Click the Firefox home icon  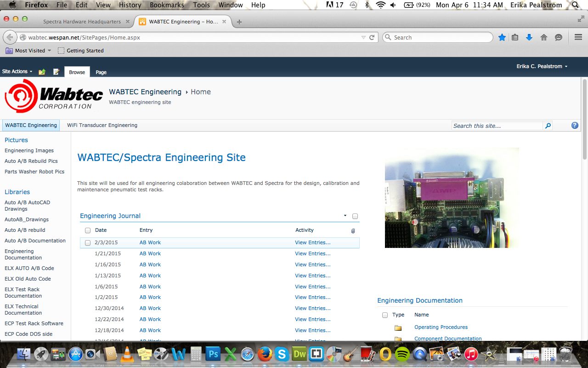[544, 37]
